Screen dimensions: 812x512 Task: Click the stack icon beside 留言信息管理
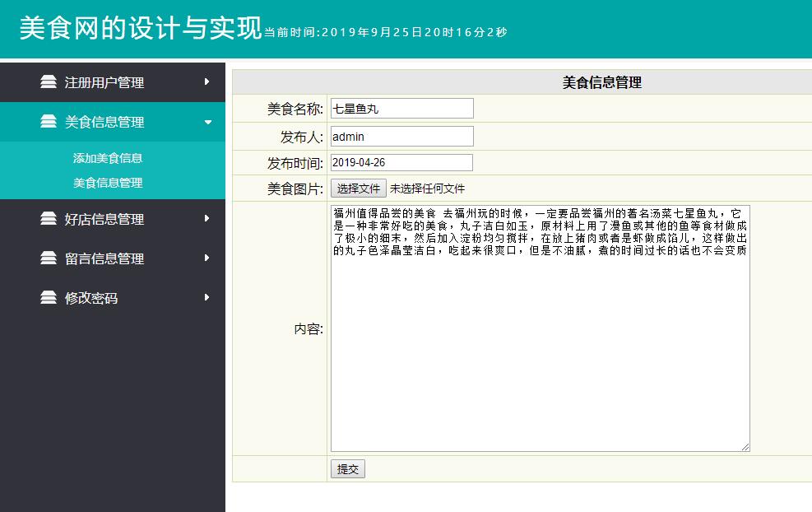(49, 258)
